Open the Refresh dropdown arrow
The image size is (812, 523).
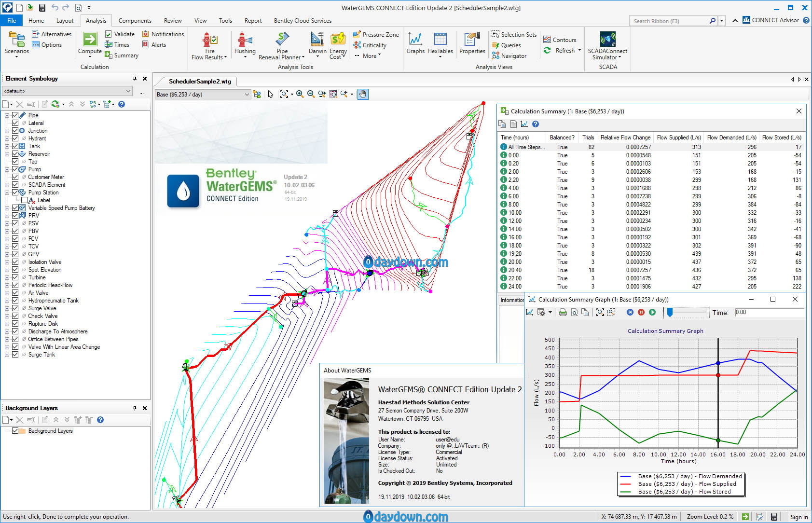coord(579,51)
